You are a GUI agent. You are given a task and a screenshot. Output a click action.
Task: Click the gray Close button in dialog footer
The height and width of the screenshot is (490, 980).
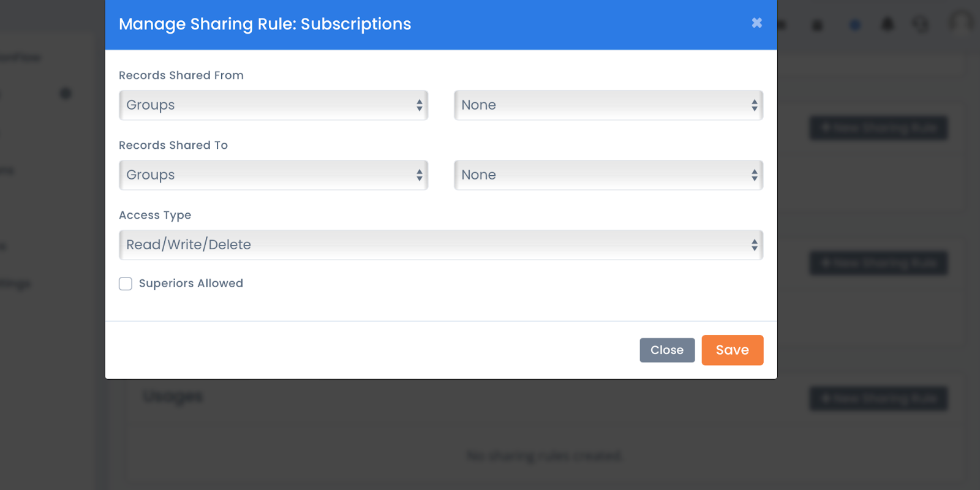(x=667, y=350)
